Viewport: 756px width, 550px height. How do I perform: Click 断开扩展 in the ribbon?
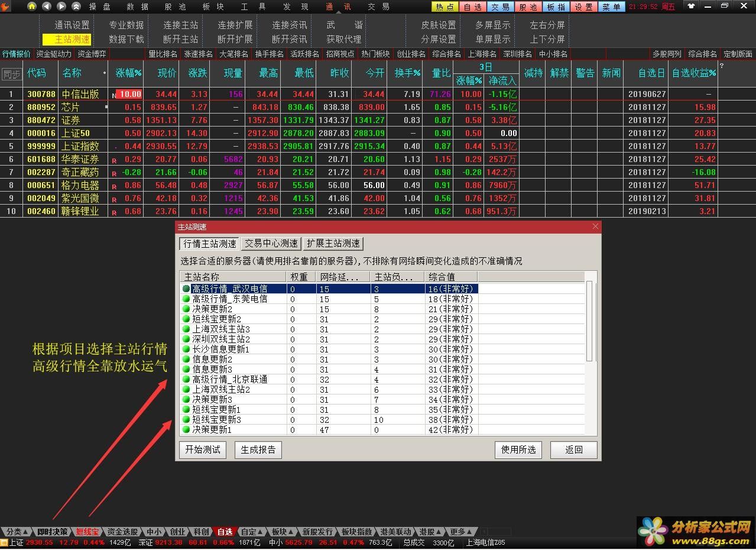(x=235, y=40)
